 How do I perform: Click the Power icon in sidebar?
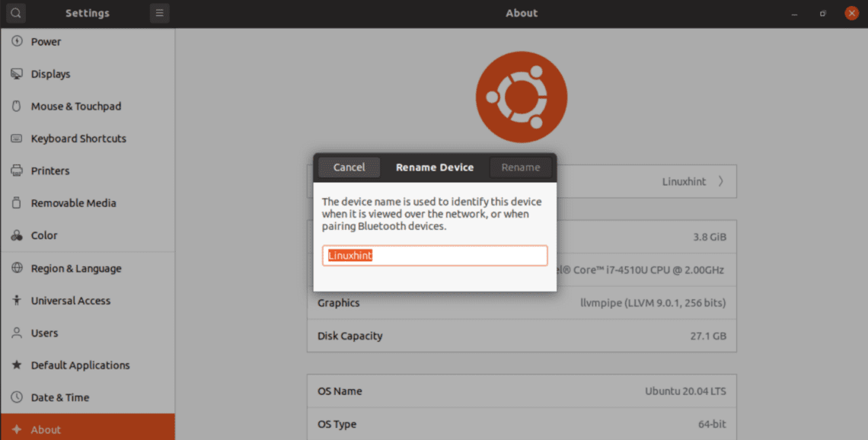17,42
